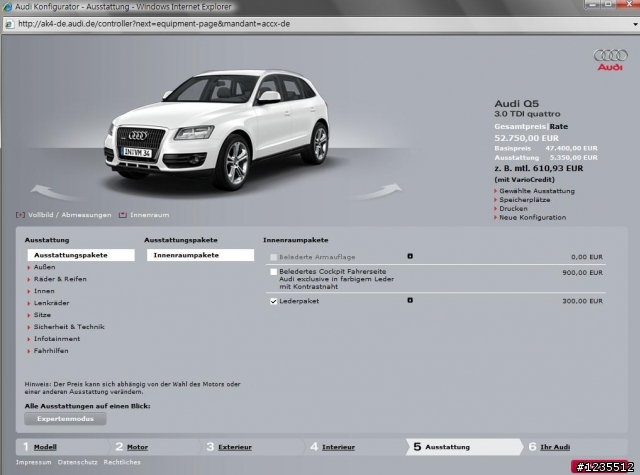Click the Internet Explorer title bar icon
The width and height of the screenshot is (640, 475).
coord(7,7)
